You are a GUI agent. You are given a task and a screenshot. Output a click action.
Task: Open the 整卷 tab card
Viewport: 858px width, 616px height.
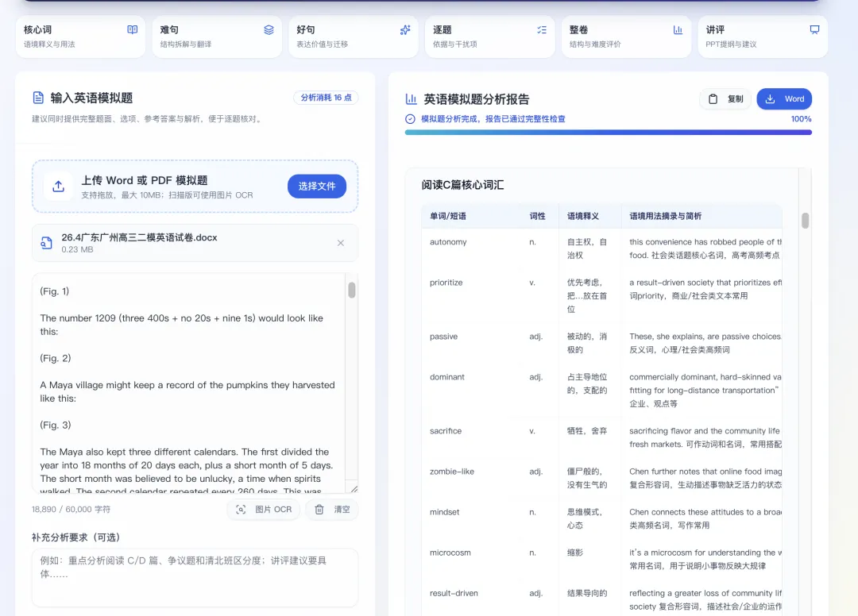pyautogui.click(x=627, y=37)
